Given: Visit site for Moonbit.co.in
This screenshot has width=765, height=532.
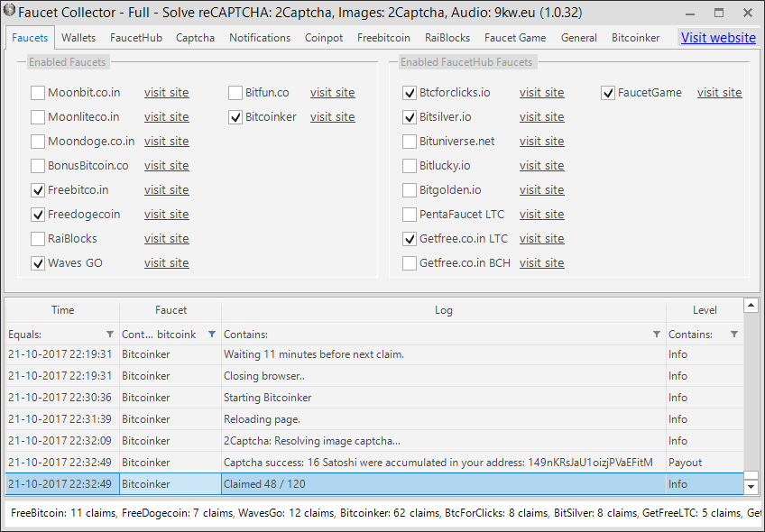Looking at the screenshot, I should point(166,93).
